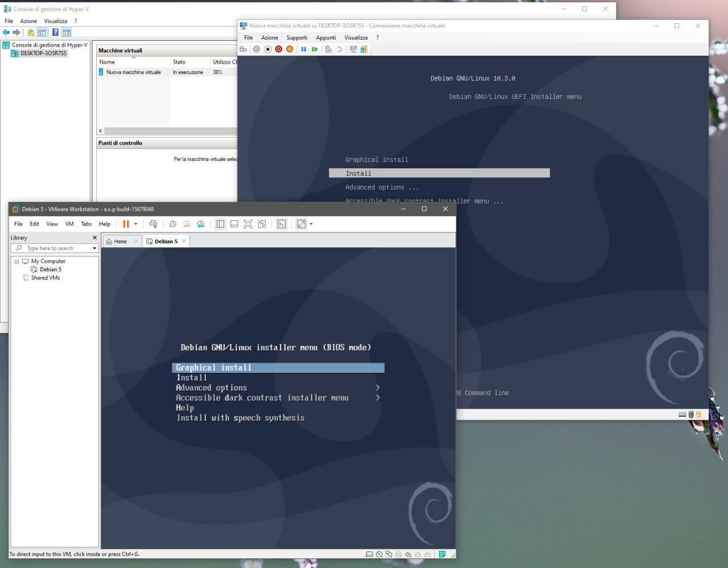Click the padlock status icon in Hyper-V connection window

tap(698, 414)
